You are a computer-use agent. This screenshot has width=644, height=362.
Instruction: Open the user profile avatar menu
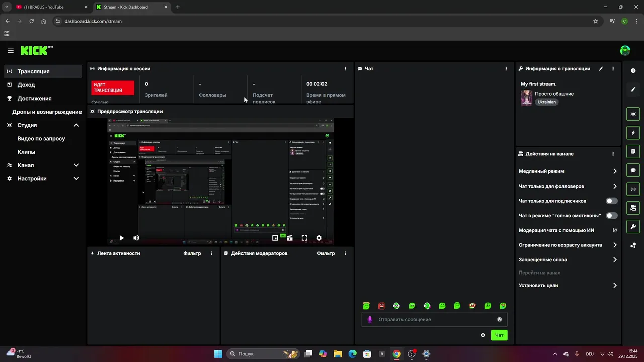point(625,51)
